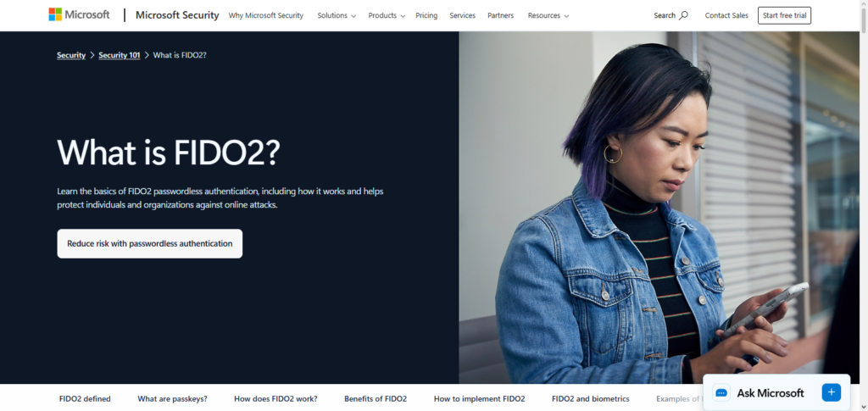The width and height of the screenshot is (868, 411).
Task: Select How does FIDO2 work? tab
Action: (x=275, y=398)
